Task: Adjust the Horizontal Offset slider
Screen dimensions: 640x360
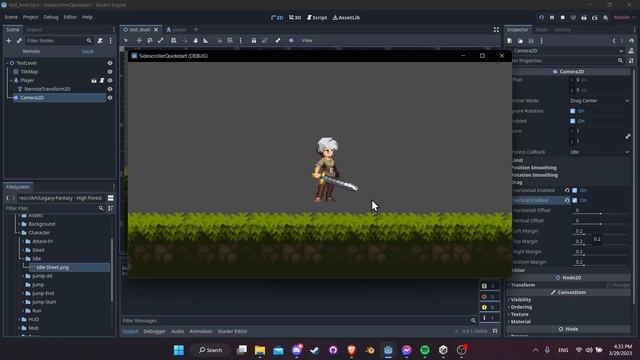Action: (x=599, y=213)
